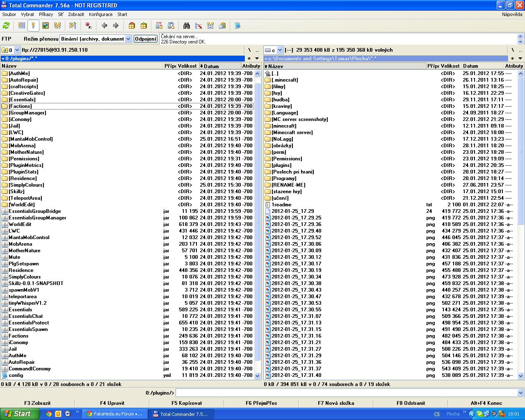This screenshot has height=420, width=525.
Task: Toggle thumbnails view icon in toolbar
Action: click(x=46, y=25)
